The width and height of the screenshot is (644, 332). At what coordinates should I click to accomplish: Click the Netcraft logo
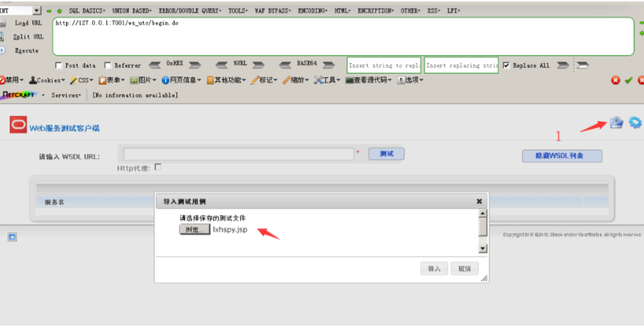pyautogui.click(x=18, y=95)
